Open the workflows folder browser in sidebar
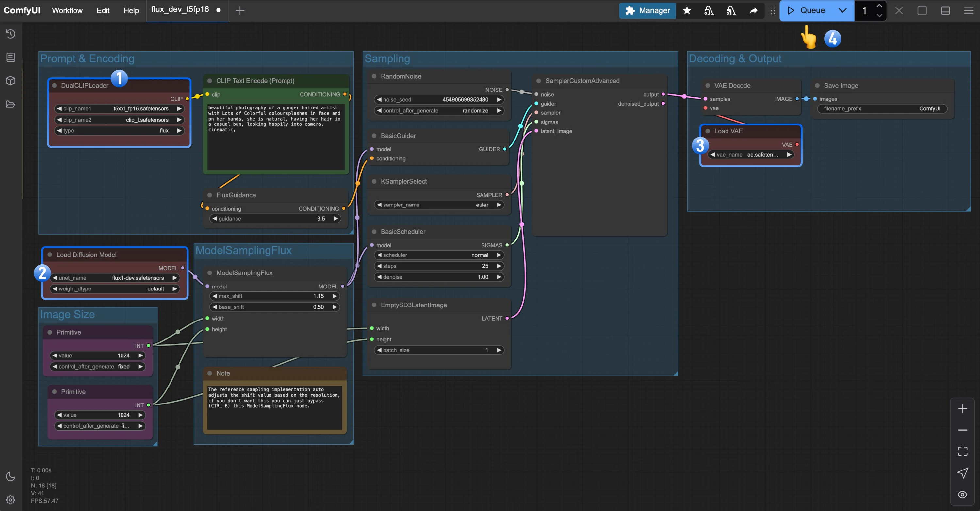The image size is (980, 511). tap(10, 104)
